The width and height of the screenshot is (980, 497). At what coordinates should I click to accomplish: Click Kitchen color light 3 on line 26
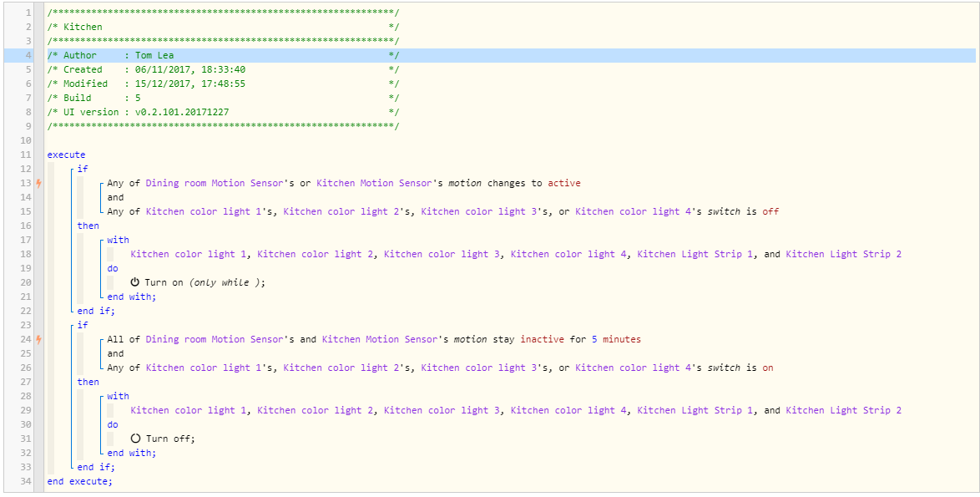coord(479,368)
